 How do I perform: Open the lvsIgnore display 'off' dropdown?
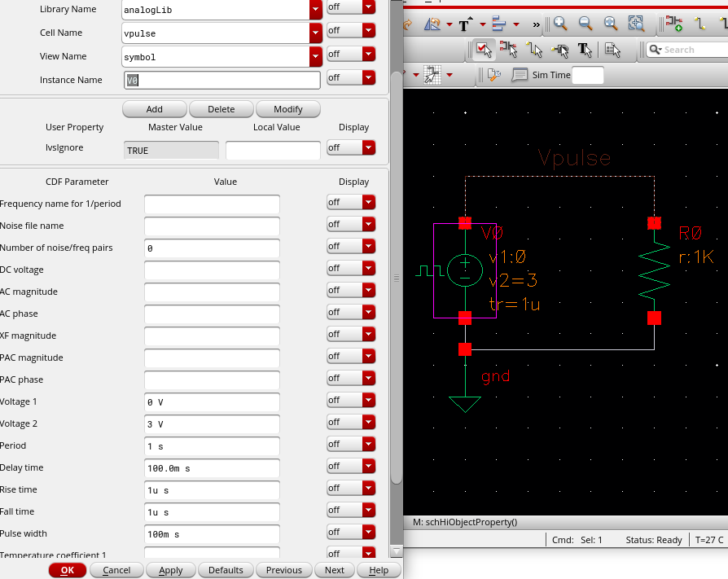(x=351, y=147)
